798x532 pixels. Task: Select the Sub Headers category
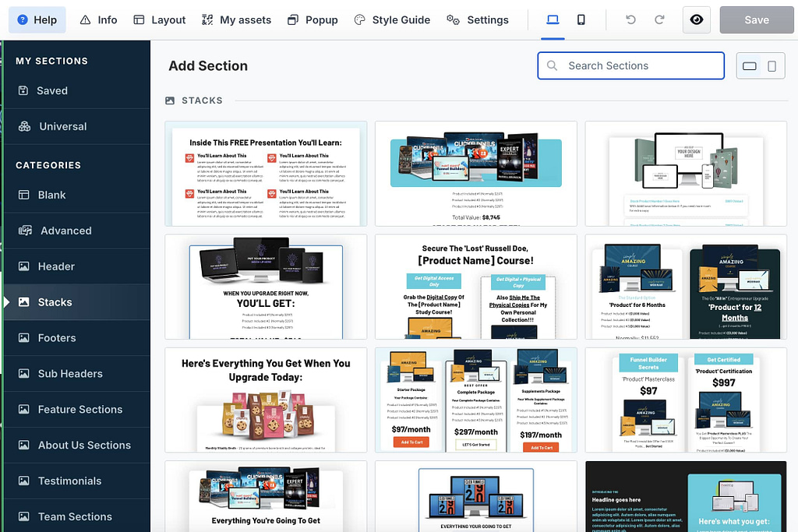coord(77,373)
